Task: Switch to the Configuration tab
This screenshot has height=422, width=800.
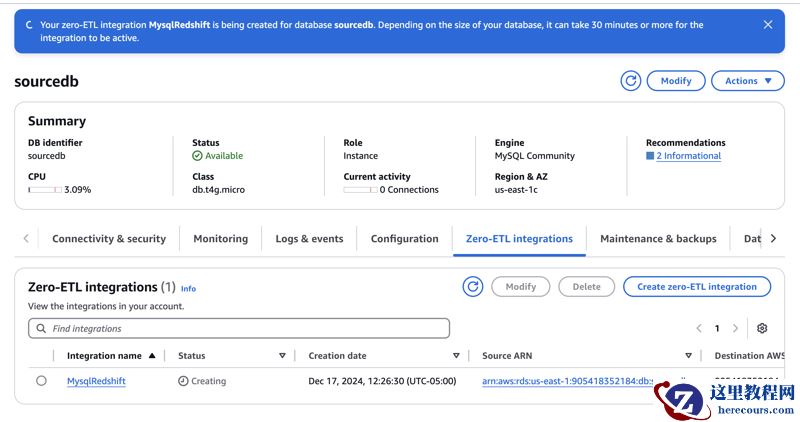Action: click(405, 238)
